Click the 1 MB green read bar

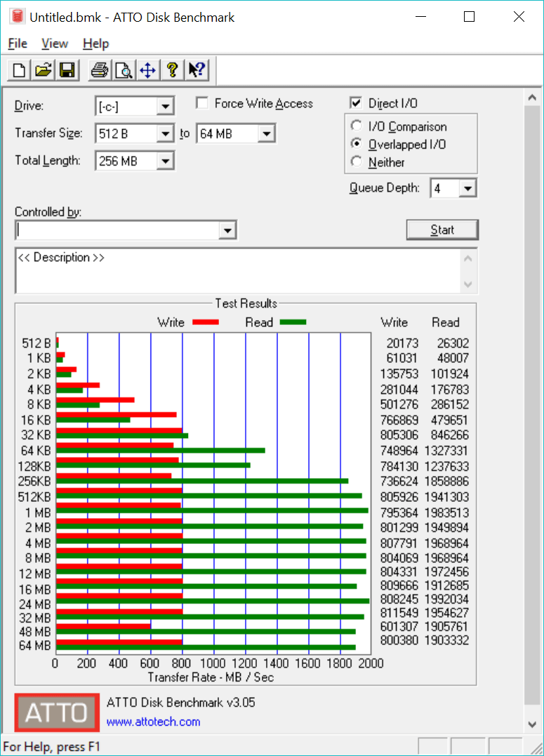pos(212,510)
